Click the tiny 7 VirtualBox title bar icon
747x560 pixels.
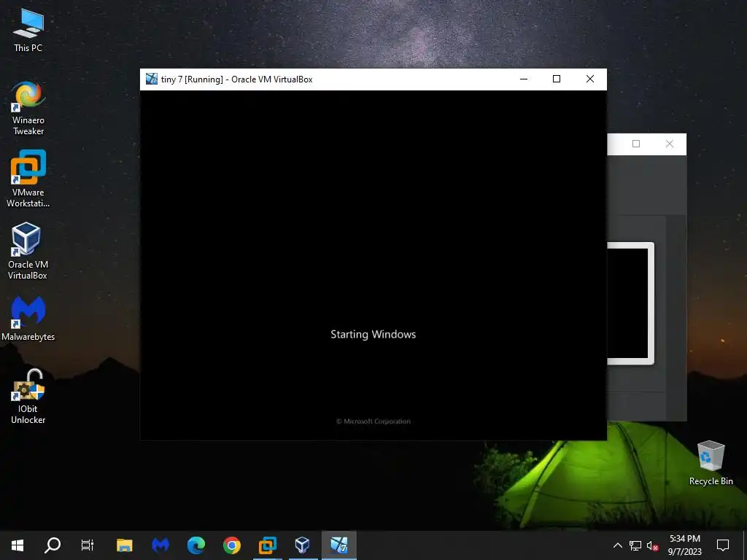152,79
